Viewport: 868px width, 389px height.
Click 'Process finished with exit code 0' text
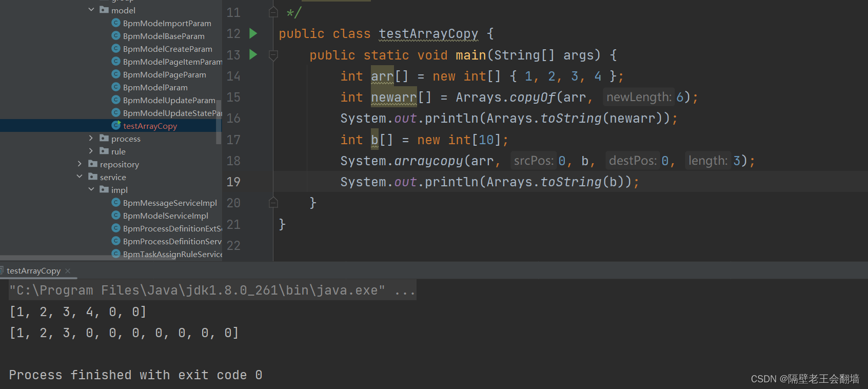pyautogui.click(x=135, y=375)
